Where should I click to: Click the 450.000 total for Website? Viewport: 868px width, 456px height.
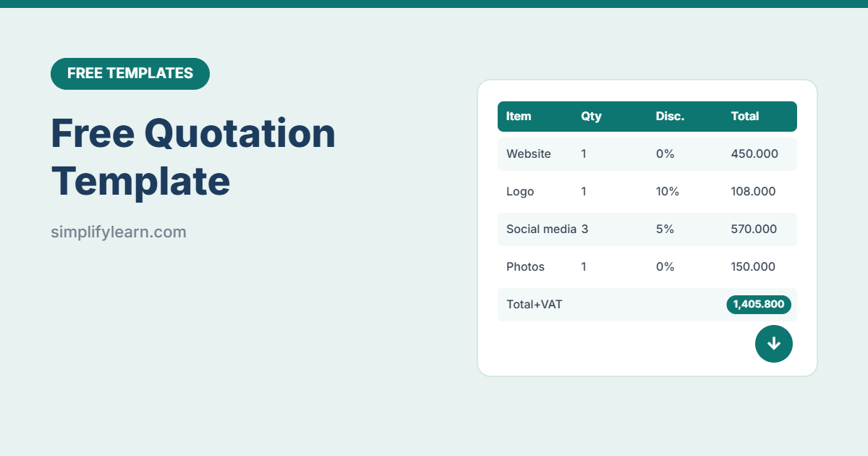pyautogui.click(x=754, y=154)
